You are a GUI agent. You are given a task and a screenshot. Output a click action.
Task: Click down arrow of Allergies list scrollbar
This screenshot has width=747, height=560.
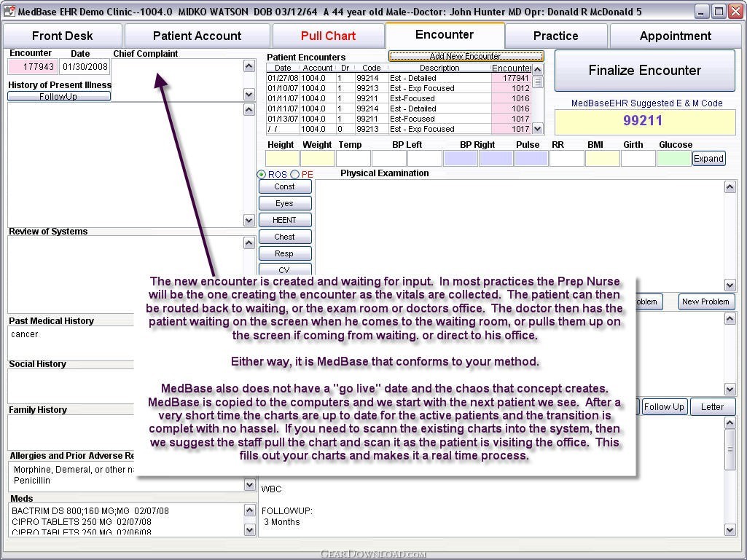pos(250,485)
